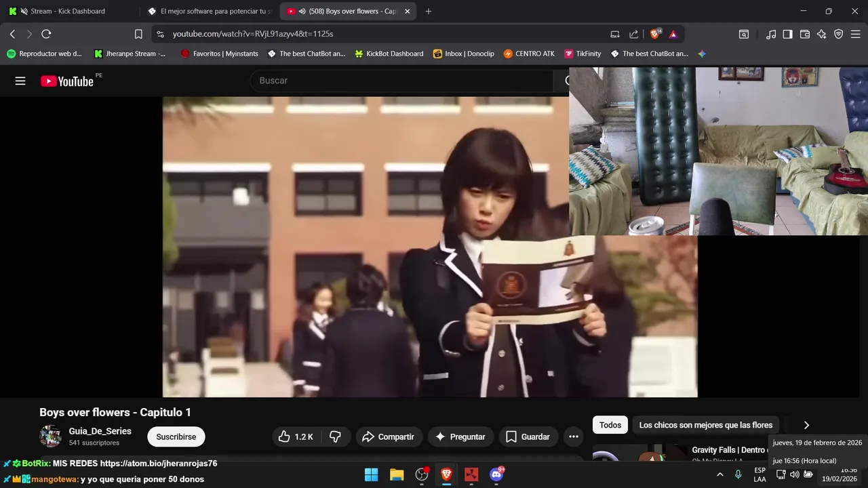
Task: Open the Guia_De_Series channel avatar
Action: point(50,436)
